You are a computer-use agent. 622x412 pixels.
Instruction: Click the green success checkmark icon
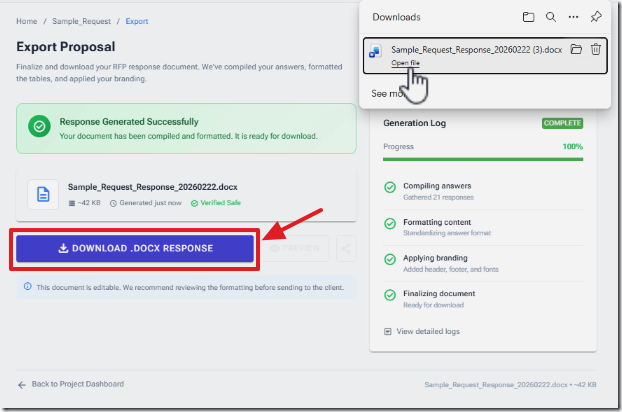39,127
